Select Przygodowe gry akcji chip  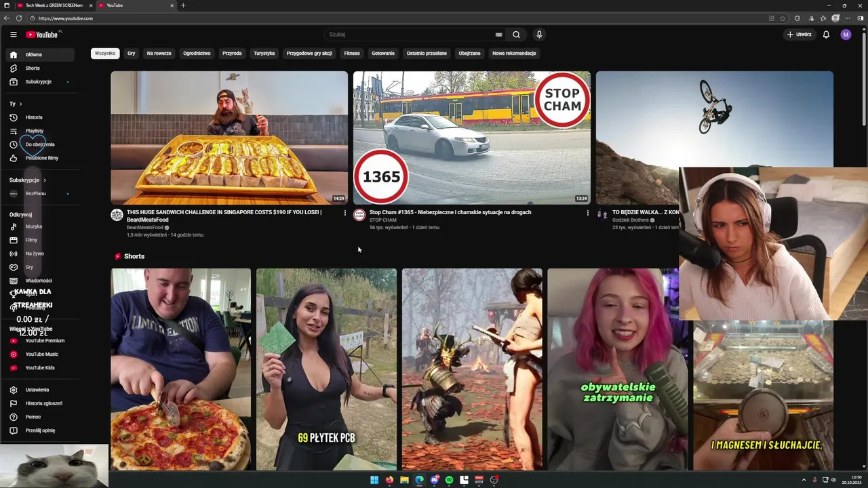click(309, 54)
